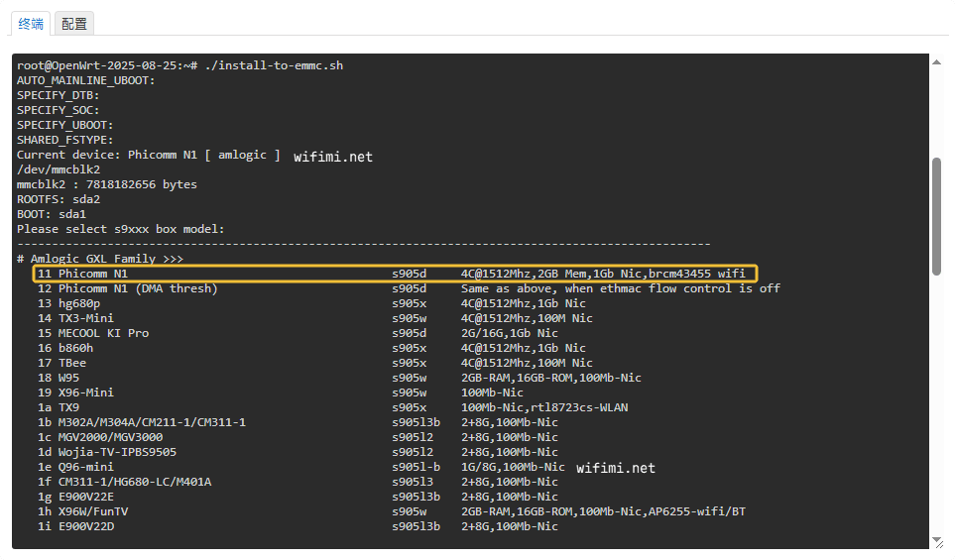The height and width of the screenshot is (560, 955).
Task: Click the '18 W95' row
Action: pos(339,378)
